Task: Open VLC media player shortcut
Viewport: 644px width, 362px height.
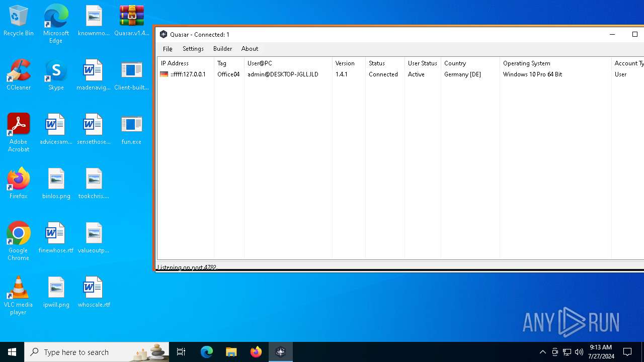Action: 19,296
